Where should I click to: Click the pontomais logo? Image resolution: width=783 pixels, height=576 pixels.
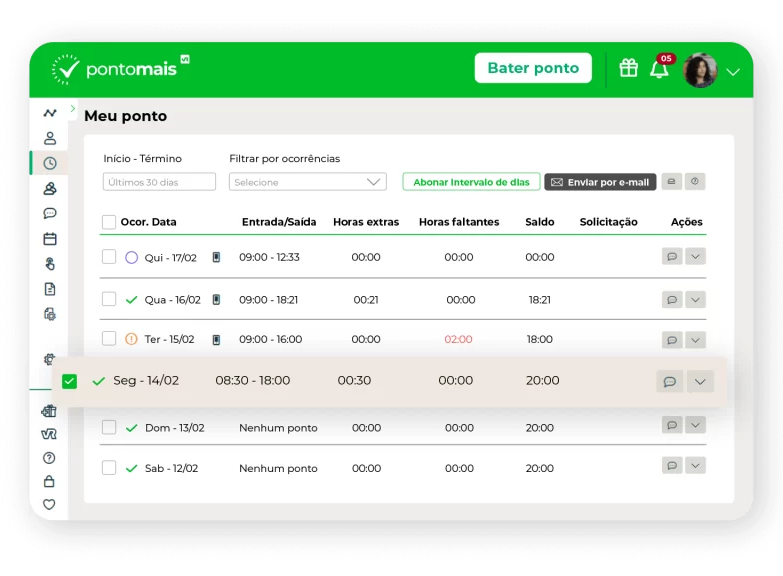pyautogui.click(x=120, y=69)
